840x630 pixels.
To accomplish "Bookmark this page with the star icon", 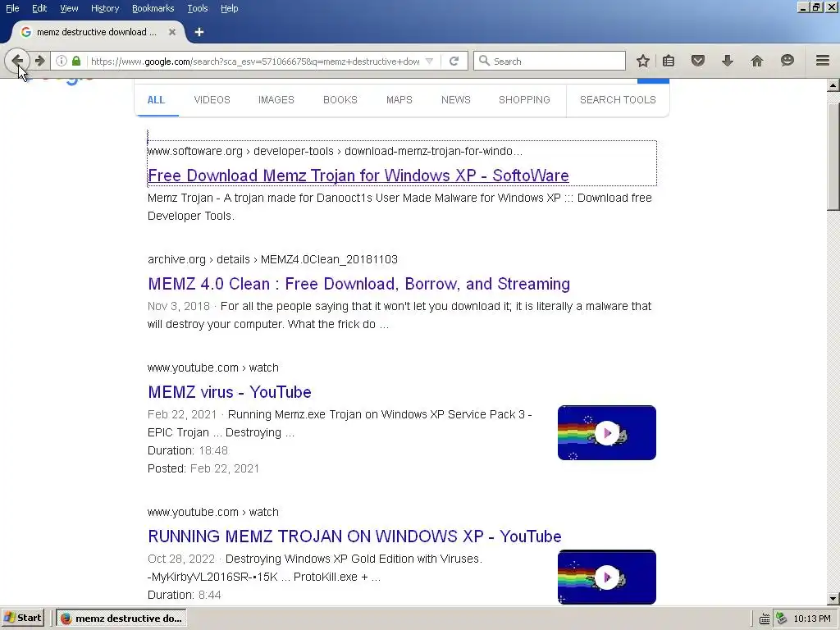I will [x=643, y=61].
